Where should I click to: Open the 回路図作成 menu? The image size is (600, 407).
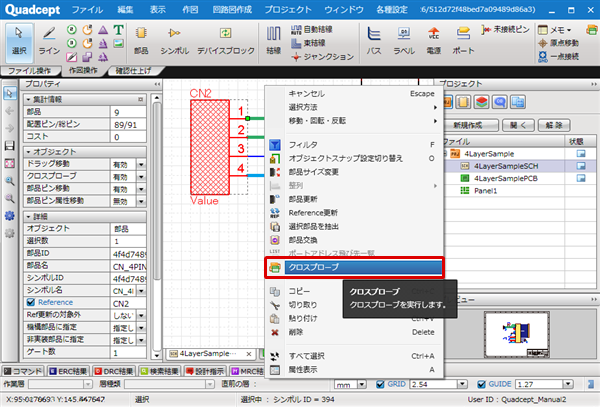[232, 10]
